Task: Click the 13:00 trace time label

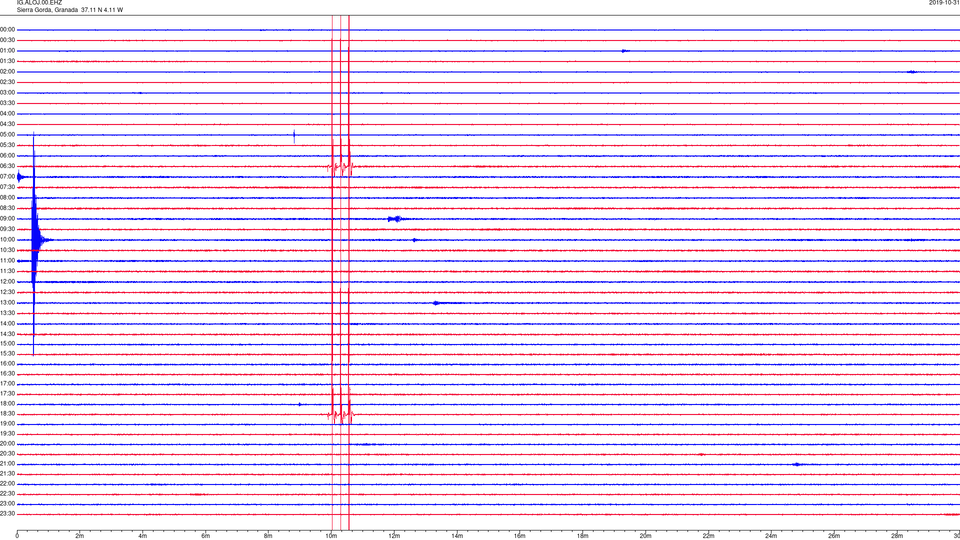Action: [7, 302]
